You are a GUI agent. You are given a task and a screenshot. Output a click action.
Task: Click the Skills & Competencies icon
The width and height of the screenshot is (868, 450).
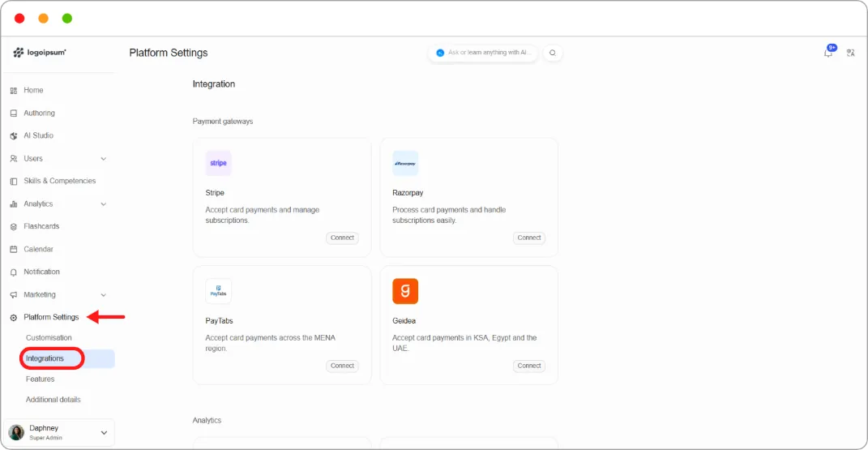14,181
